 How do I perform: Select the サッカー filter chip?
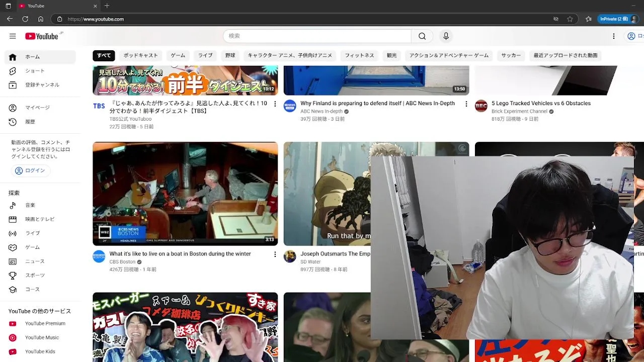[511, 55]
